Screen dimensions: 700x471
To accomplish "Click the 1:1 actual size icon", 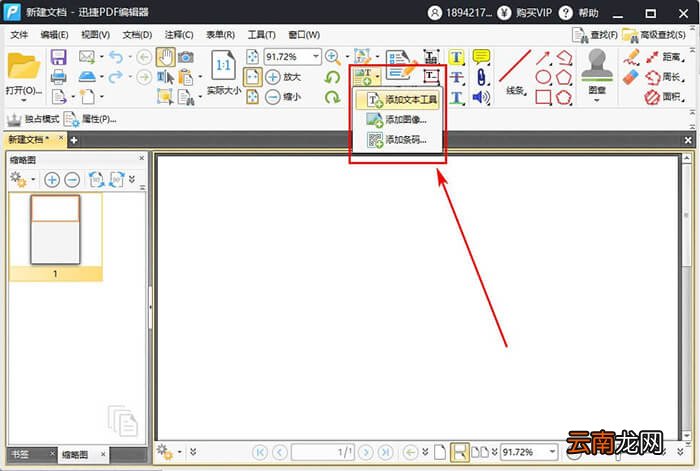I will coord(223,67).
